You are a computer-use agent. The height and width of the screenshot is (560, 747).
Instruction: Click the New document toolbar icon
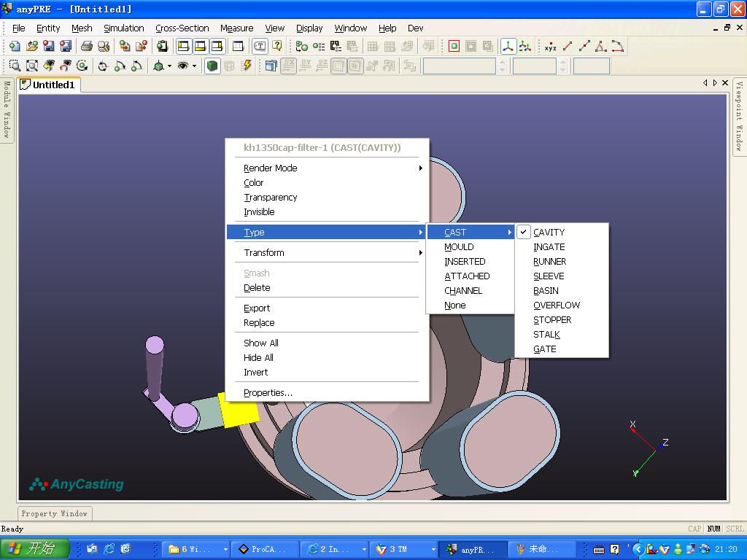coord(15,46)
